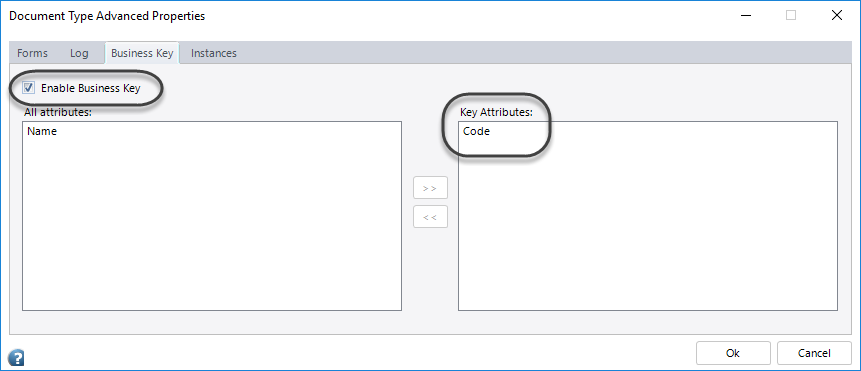This screenshot has height=371, width=861.
Task: Click the dialog title bar text
Action: click(107, 16)
